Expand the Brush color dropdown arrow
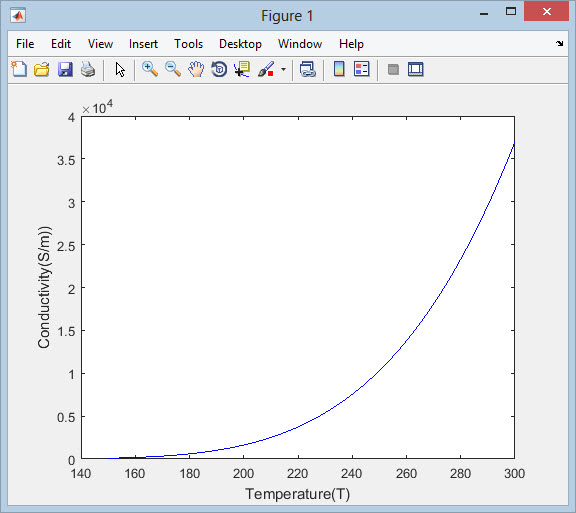The height and width of the screenshot is (513, 576). point(283,69)
